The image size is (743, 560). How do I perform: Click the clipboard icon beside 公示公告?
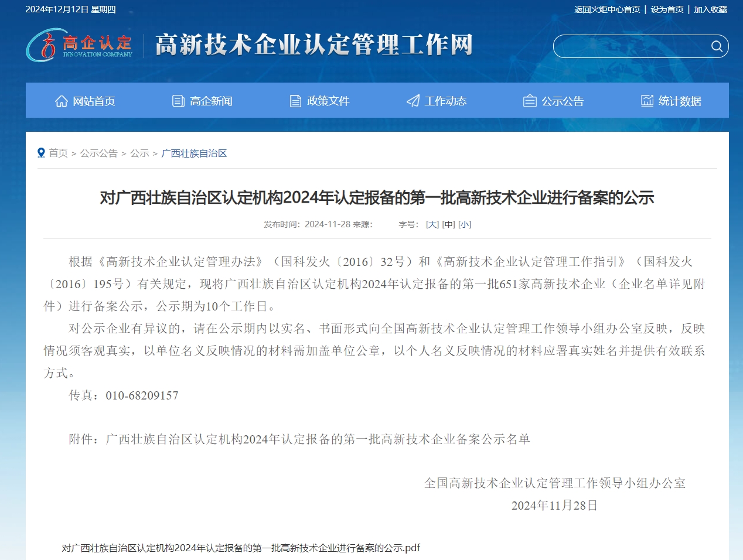530,101
